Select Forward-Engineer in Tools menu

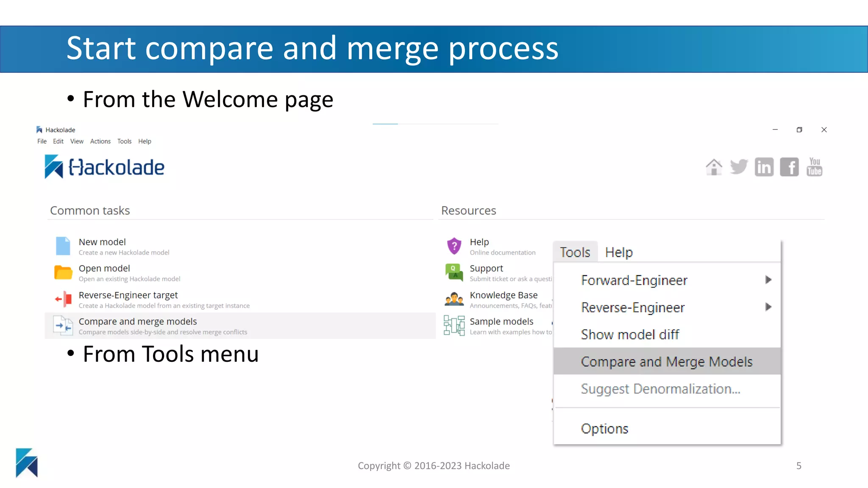pos(667,280)
